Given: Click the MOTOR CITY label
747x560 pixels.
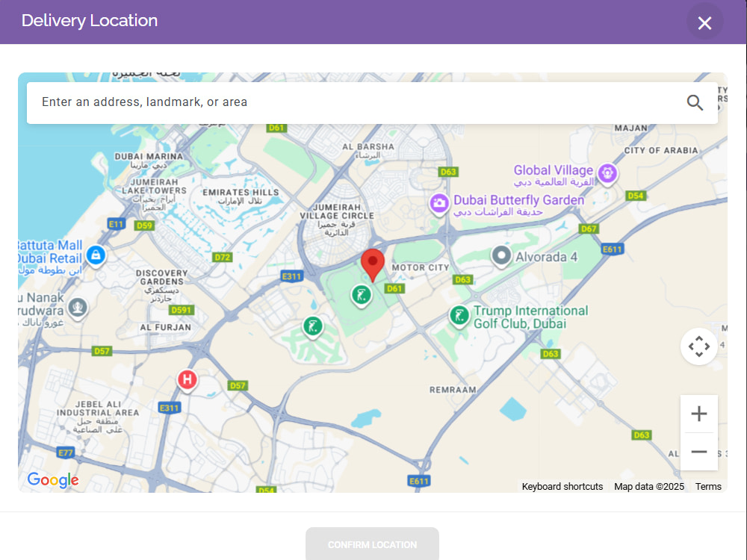Looking at the screenshot, I should [x=421, y=267].
